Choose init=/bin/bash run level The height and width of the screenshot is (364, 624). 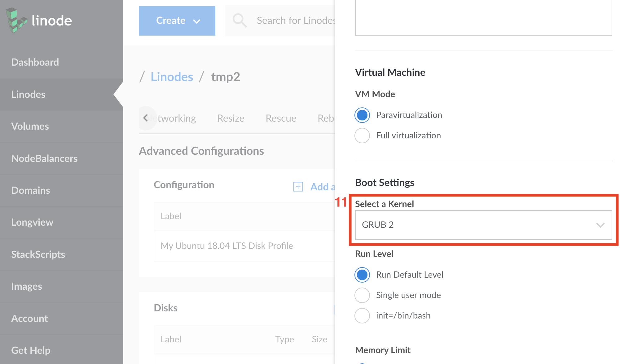click(x=362, y=316)
